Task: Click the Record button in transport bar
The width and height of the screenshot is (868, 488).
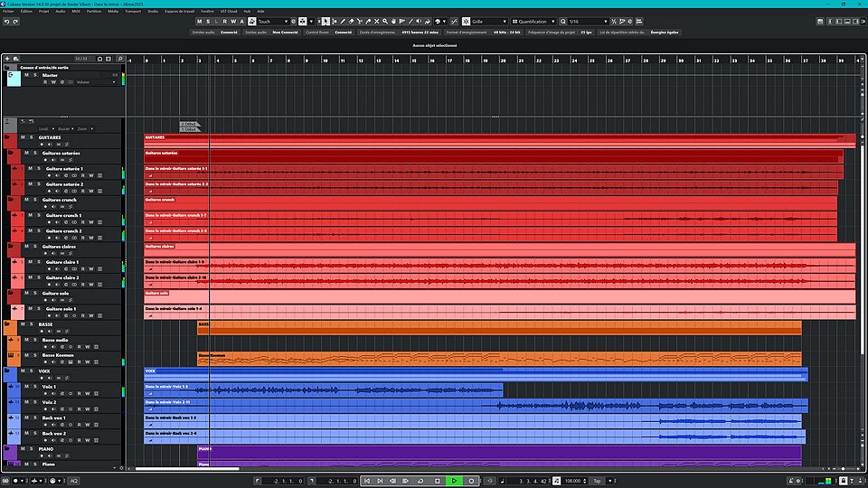Action: click(x=471, y=481)
